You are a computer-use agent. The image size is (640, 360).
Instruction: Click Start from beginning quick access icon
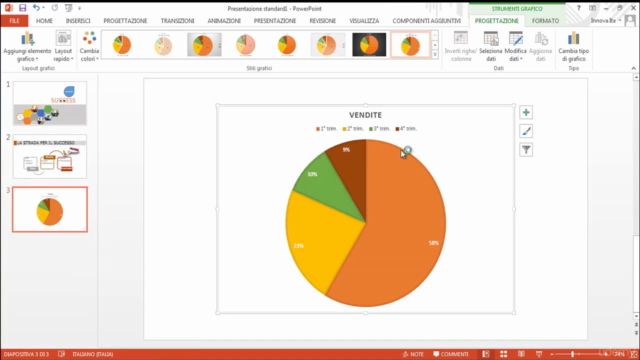pos(69,8)
